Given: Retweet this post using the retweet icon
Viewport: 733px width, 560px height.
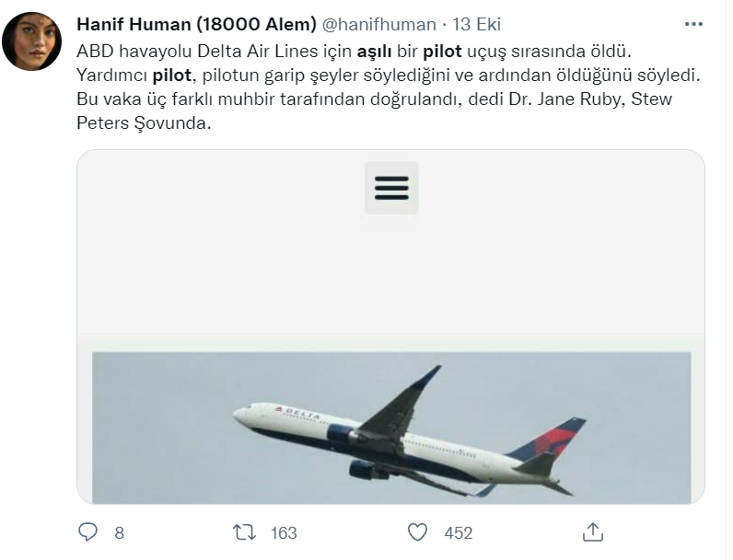Looking at the screenshot, I should click(x=244, y=532).
